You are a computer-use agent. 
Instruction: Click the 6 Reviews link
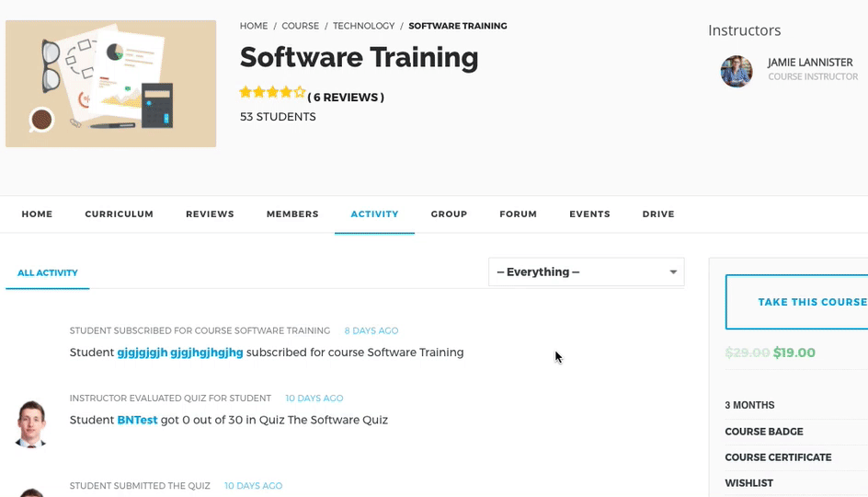click(x=346, y=98)
